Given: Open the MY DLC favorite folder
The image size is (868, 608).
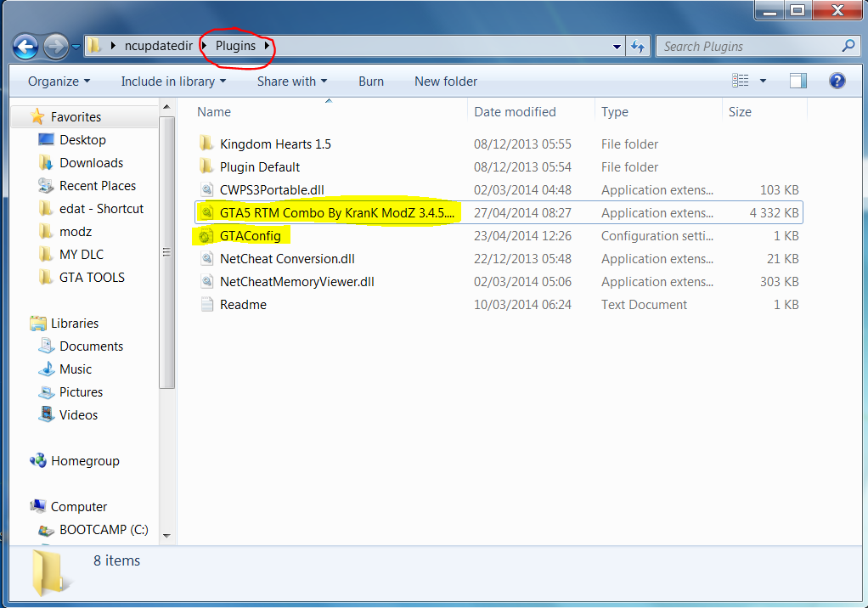Looking at the screenshot, I should 82,255.
